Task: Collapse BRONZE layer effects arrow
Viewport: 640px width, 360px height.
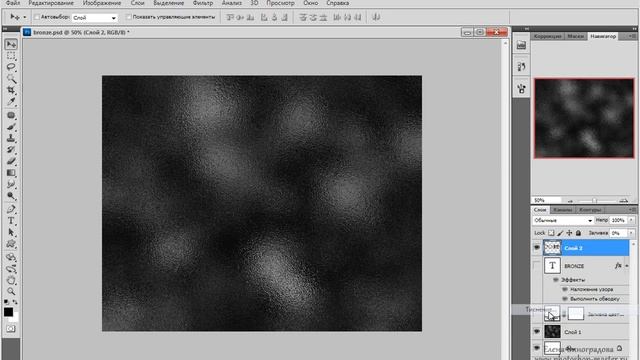Action: tap(627, 266)
